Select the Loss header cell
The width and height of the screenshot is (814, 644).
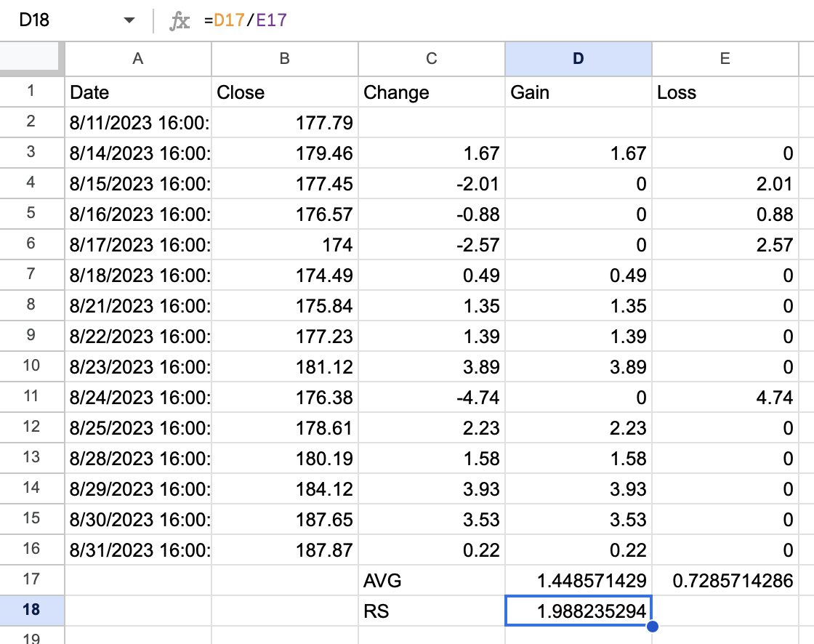coord(725,92)
